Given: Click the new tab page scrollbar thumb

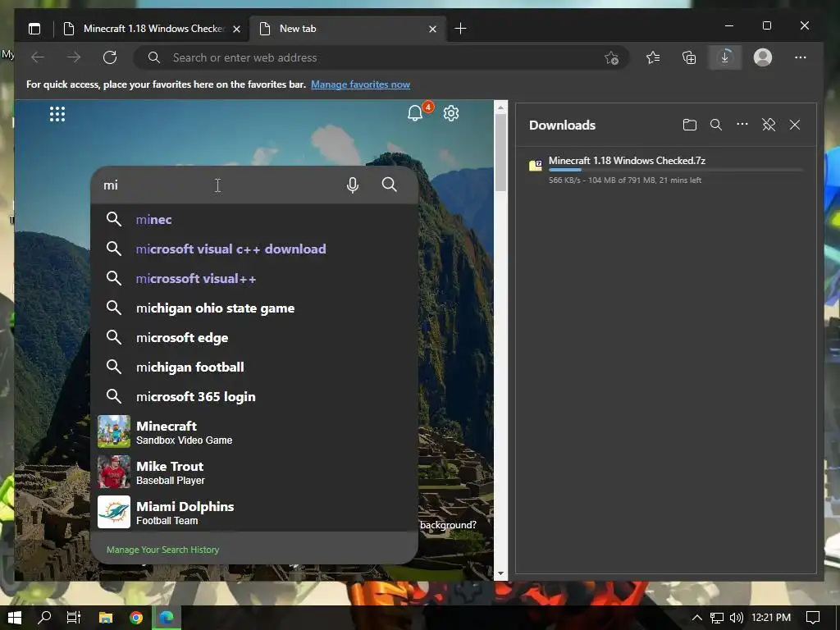Looking at the screenshot, I should click(500, 153).
